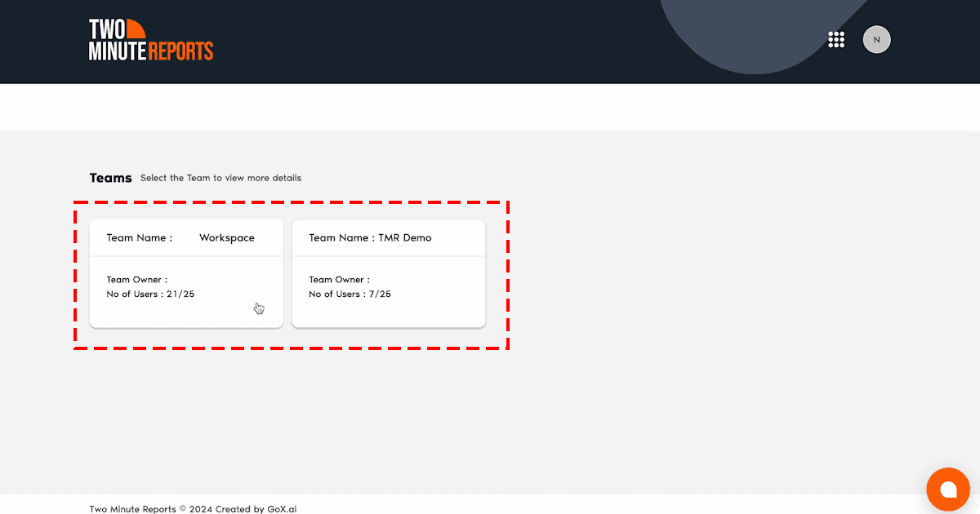Screen dimensions: 980x514
Task: Click the Teams section heading
Action: (110, 178)
